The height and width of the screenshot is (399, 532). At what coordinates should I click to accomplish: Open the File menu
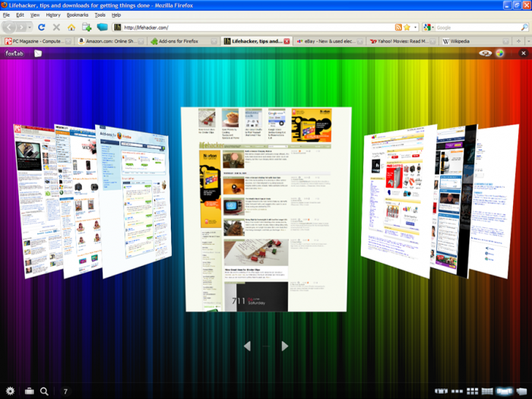pos(6,15)
